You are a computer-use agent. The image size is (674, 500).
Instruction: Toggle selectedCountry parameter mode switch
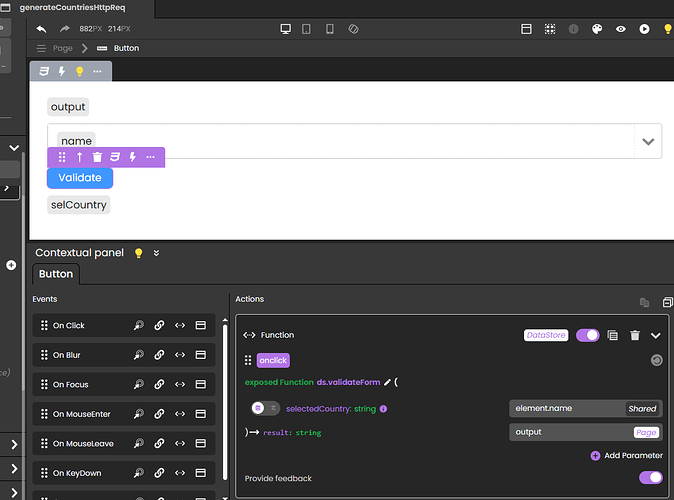pyautogui.click(x=265, y=408)
